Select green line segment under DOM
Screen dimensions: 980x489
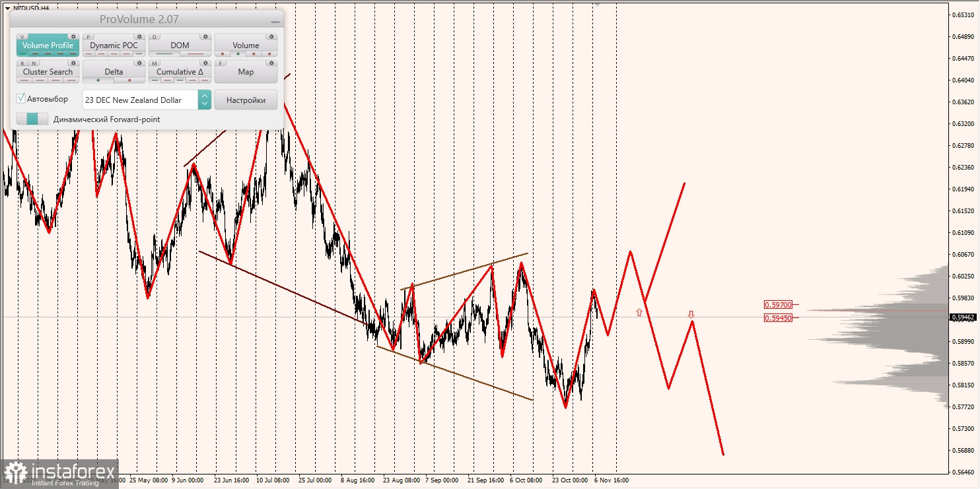(164, 53)
